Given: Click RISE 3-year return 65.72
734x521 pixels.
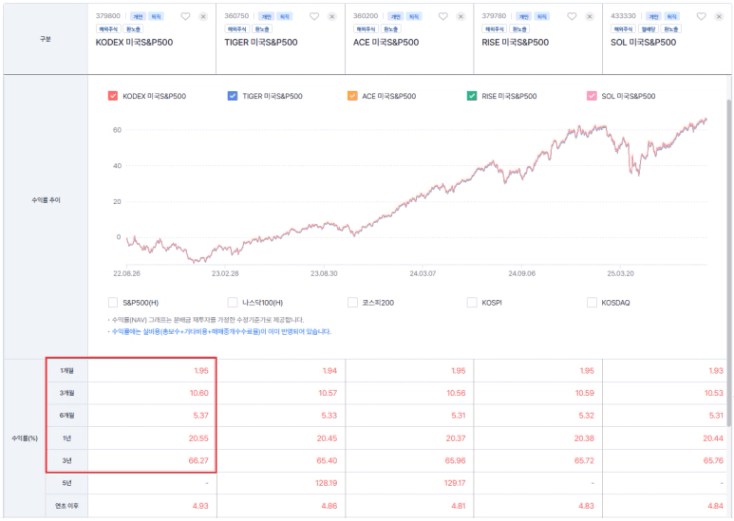Looking at the screenshot, I should click(x=584, y=461).
